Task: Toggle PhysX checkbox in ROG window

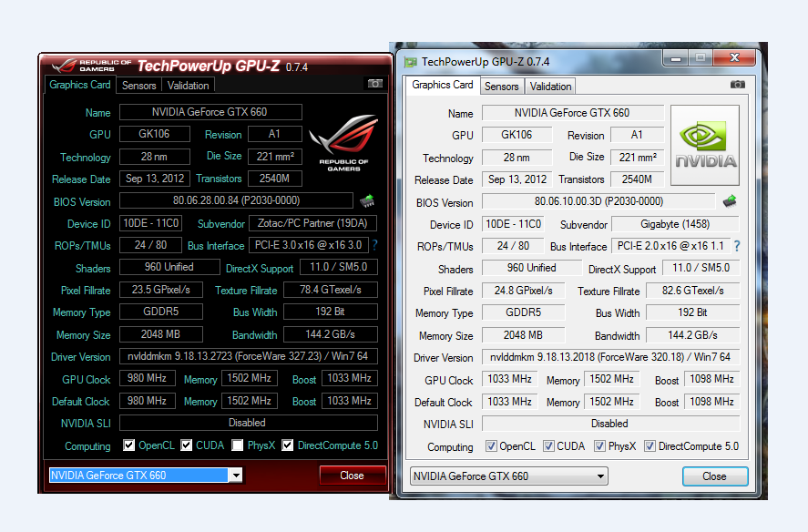Action: [x=237, y=445]
